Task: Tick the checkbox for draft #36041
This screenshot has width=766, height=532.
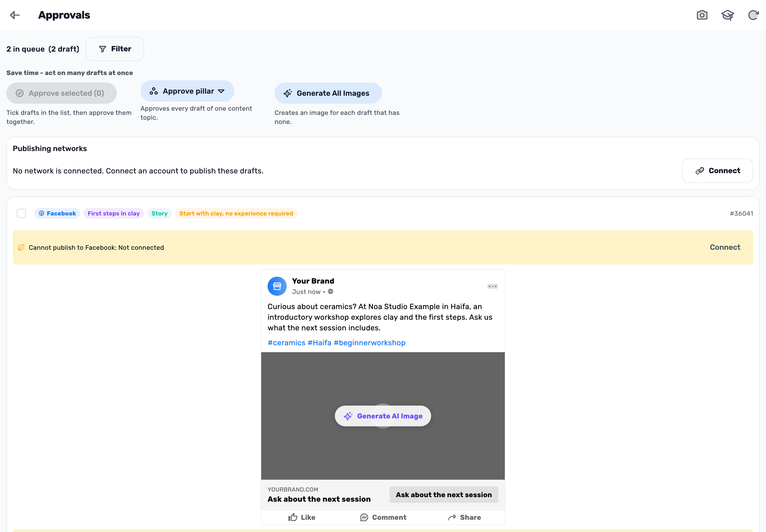Action: point(21,213)
